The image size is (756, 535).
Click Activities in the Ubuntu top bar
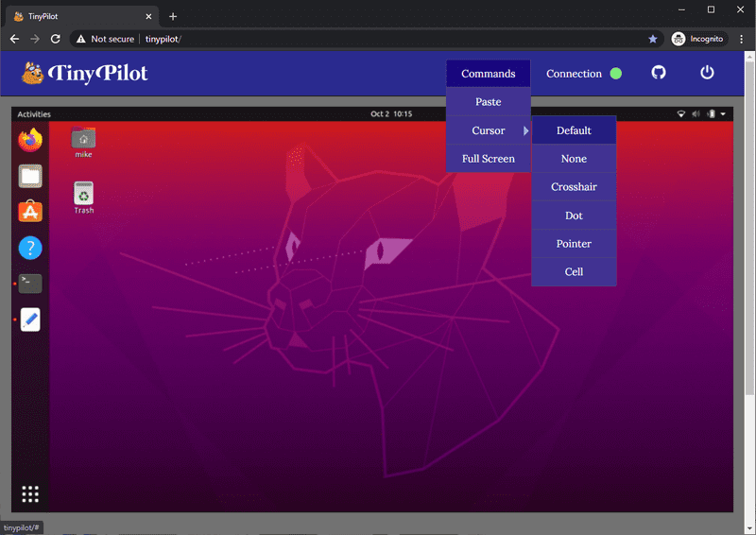point(34,114)
